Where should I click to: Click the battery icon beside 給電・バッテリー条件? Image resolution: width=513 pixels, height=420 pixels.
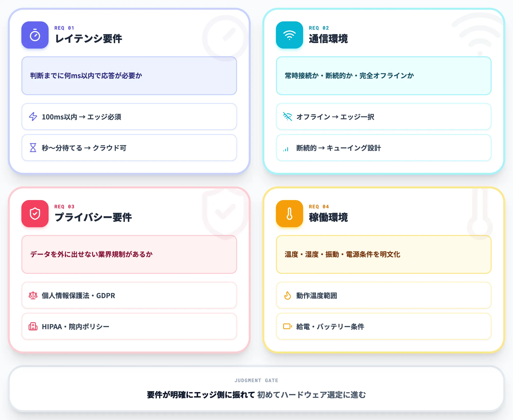288,327
